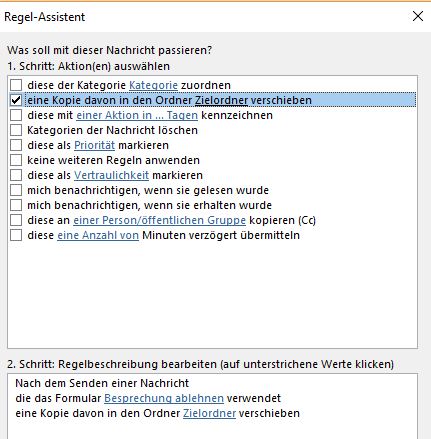
Task: Click 'Besprechung ablehnen' in rule description
Action: point(164,398)
